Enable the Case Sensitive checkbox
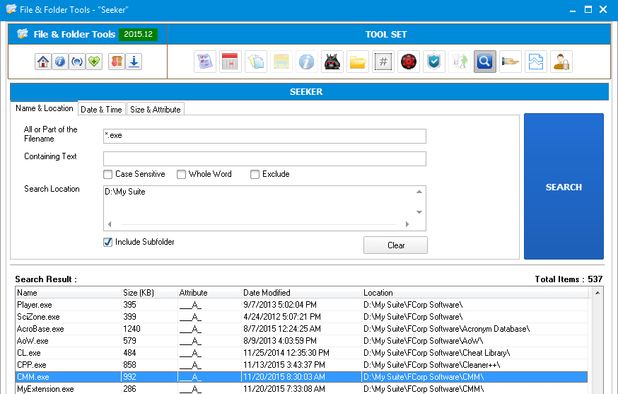The height and width of the screenshot is (394, 618). click(x=108, y=174)
